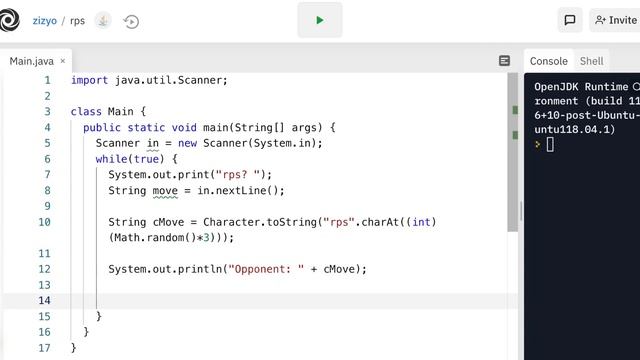Click the Java language badge icon
This screenshot has width=640, height=360.
[103, 20]
